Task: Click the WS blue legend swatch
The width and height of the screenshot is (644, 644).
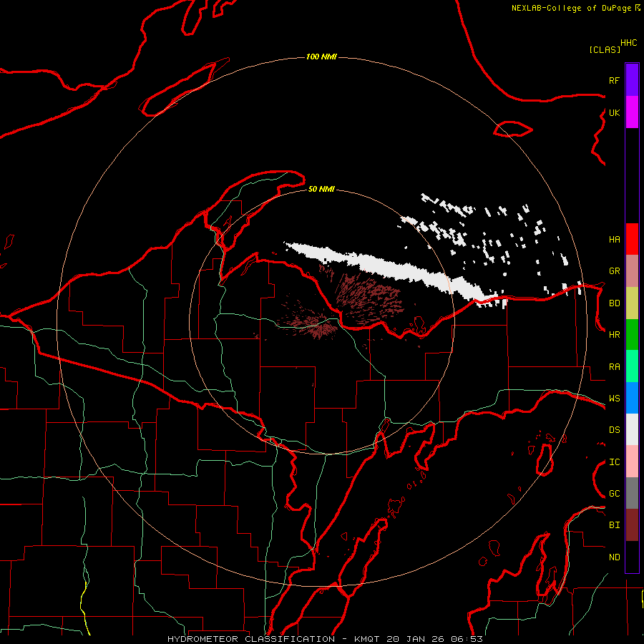Action: [x=632, y=398]
